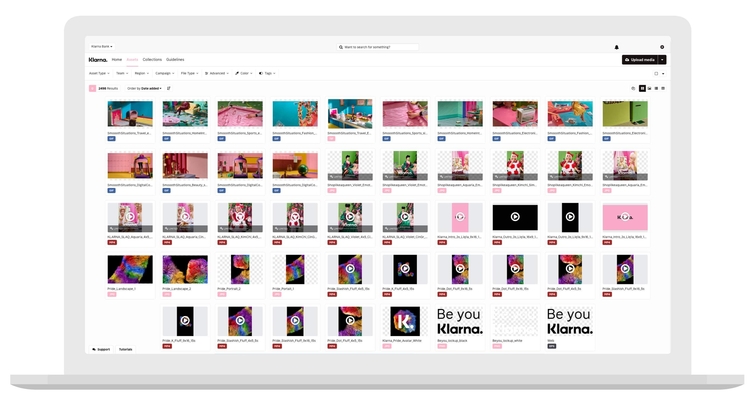Open the Advanced filter options
Image resolution: width=755 pixels, height=404 pixels.
(x=217, y=74)
